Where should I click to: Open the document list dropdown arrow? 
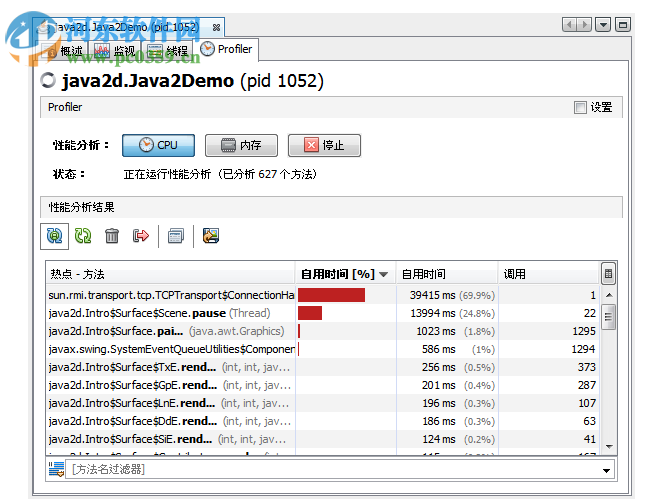[x=603, y=25]
